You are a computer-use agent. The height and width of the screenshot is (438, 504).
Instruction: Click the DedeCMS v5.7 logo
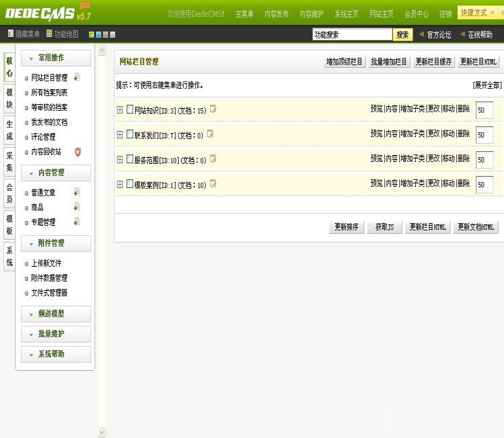48,12
